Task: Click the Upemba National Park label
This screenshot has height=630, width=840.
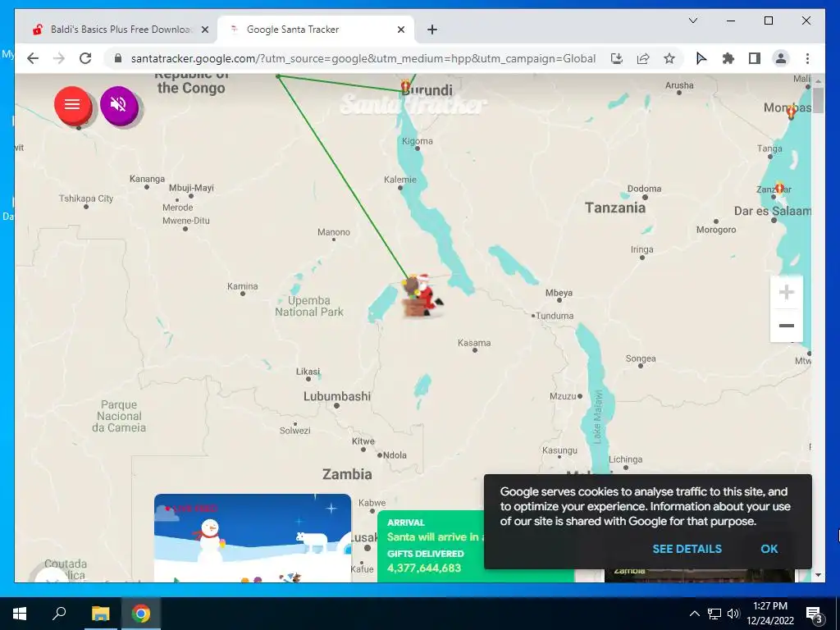Action: coord(309,306)
